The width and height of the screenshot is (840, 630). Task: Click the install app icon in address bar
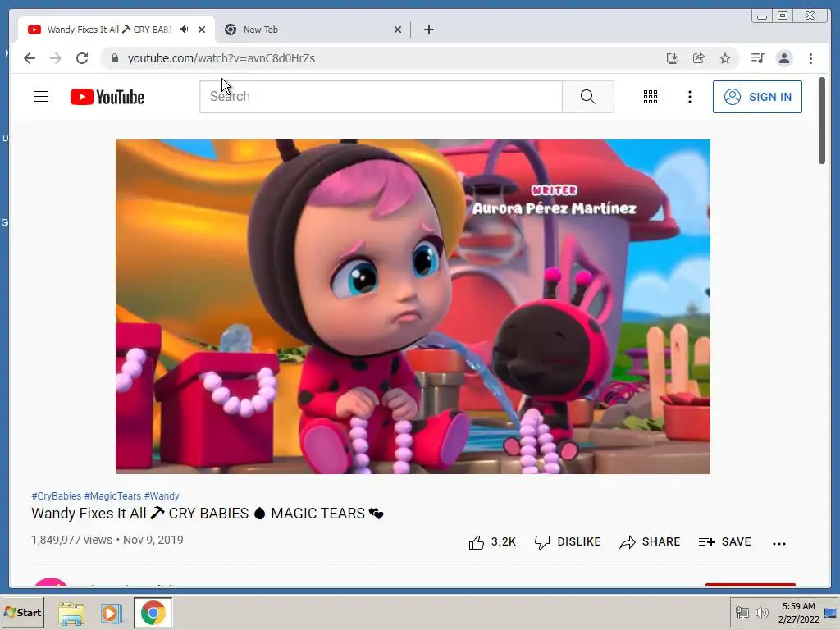coord(673,58)
